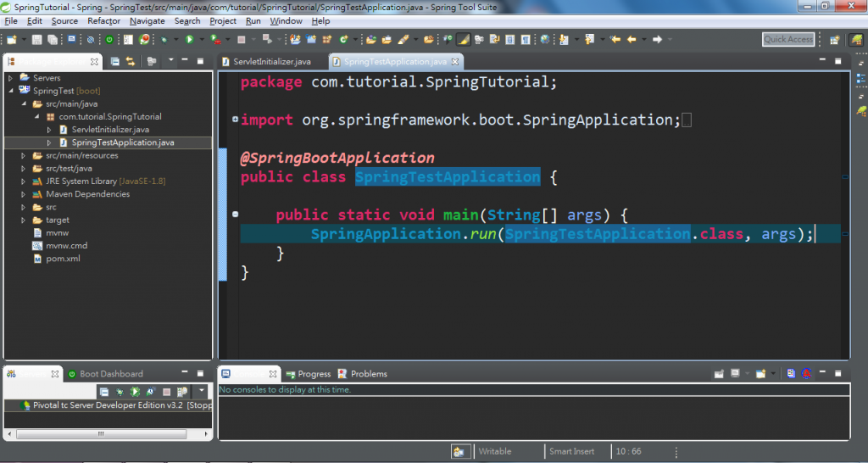Click the Open Perspective toolbar icon

(x=834, y=39)
